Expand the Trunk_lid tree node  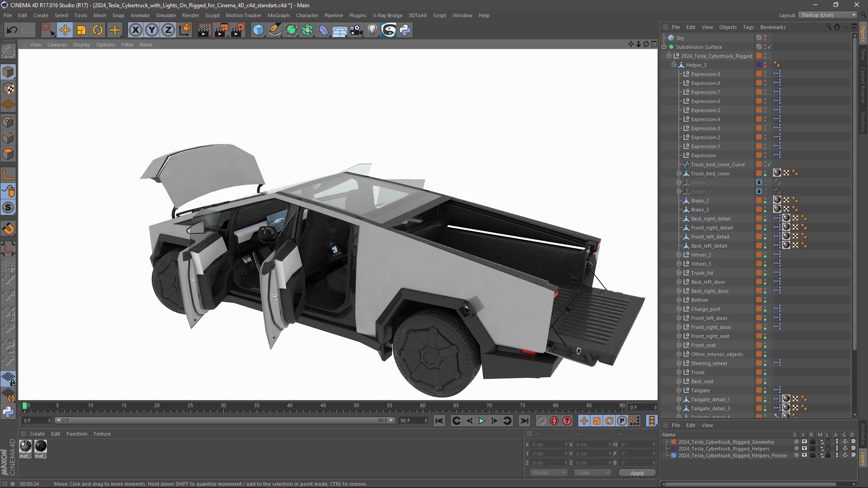pyautogui.click(x=679, y=273)
